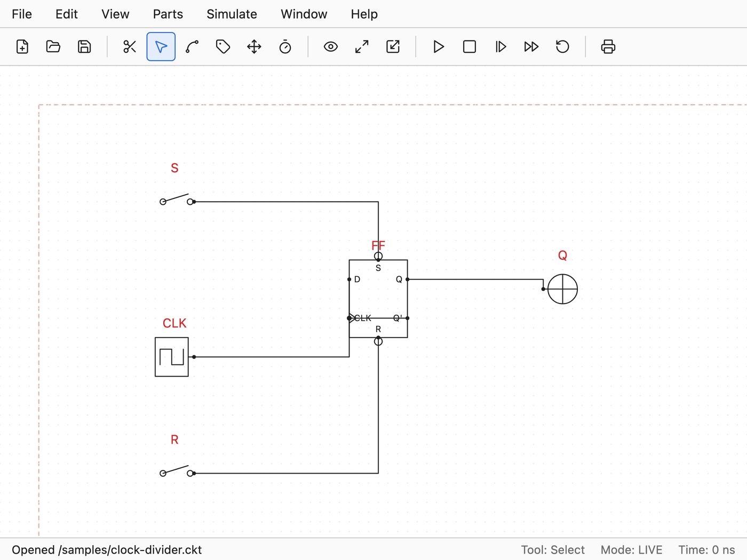Activate the Select arrow tool
This screenshot has width=747, height=560.
[x=161, y=47]
